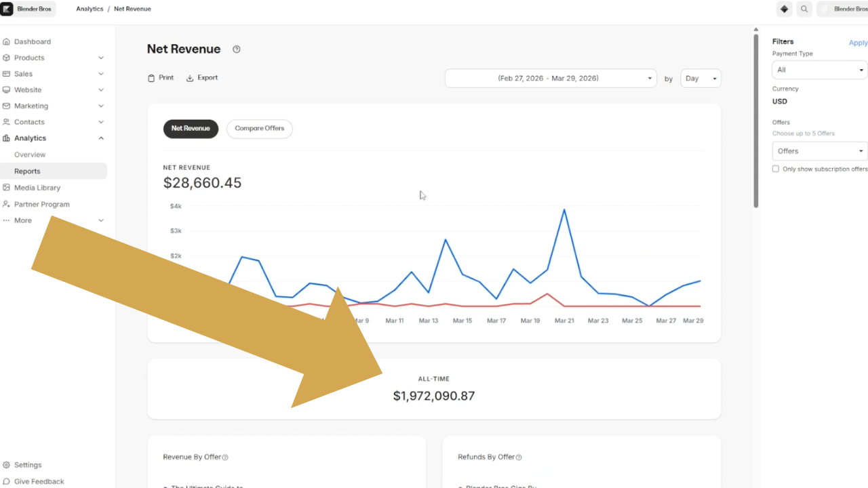Open the Blender Bros account menu, top right
Viewport: 868px width, 488px height.
pyautogui.click(x=843, y=9)
